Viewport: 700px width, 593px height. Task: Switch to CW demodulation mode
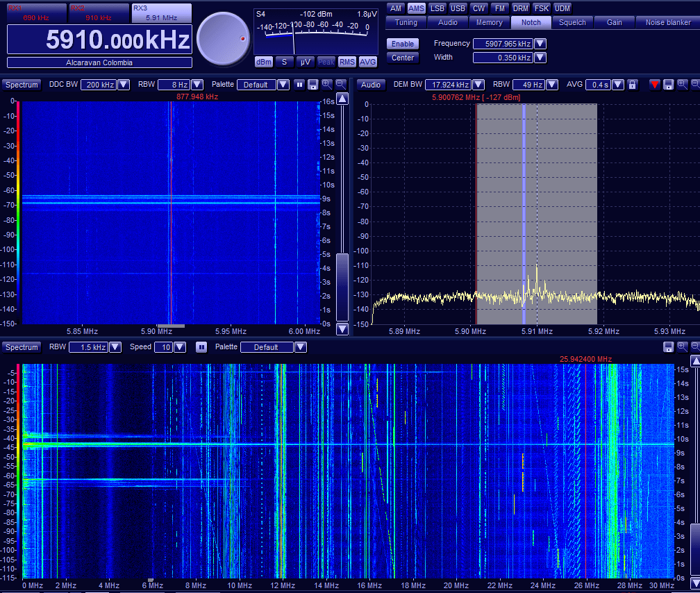click(478, 8)
